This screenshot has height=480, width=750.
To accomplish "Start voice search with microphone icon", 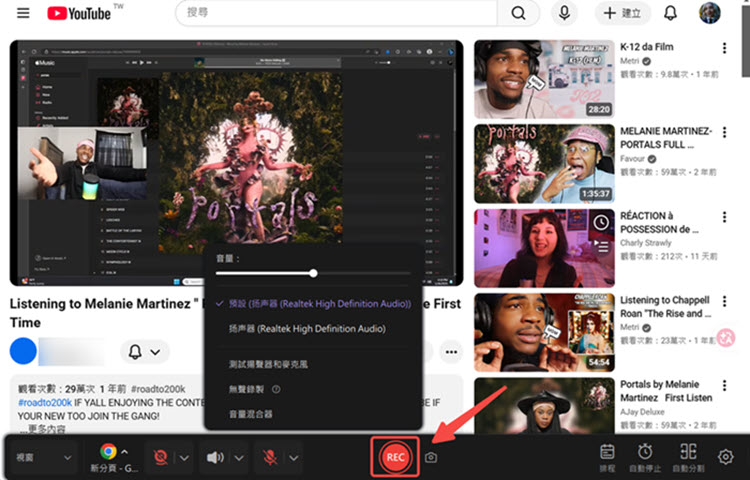I will click(x=564, y=13).
